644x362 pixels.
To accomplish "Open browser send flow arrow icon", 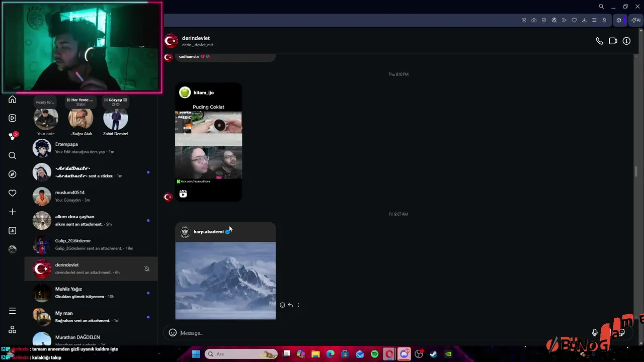I will (564, 20).
